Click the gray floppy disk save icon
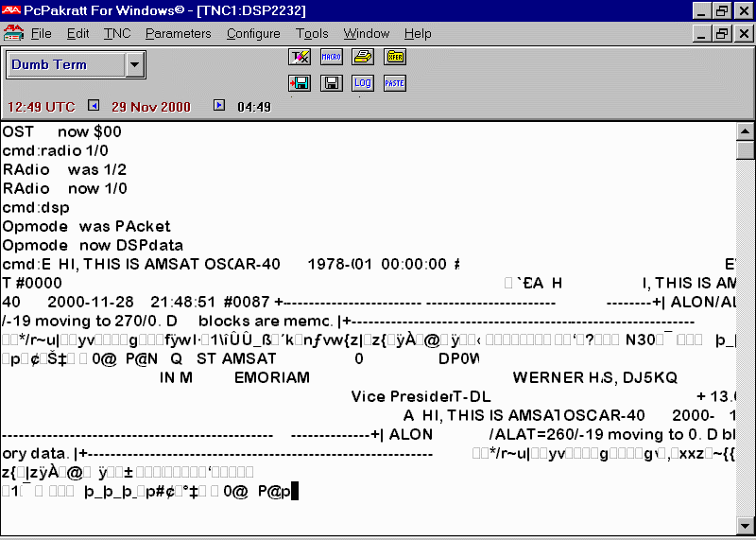The image size is (756, 540). (x=332, y=83)
